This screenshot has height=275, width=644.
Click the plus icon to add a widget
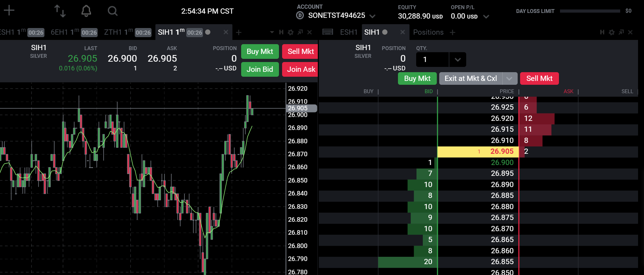pyautogui.click(x=9, y=11)
